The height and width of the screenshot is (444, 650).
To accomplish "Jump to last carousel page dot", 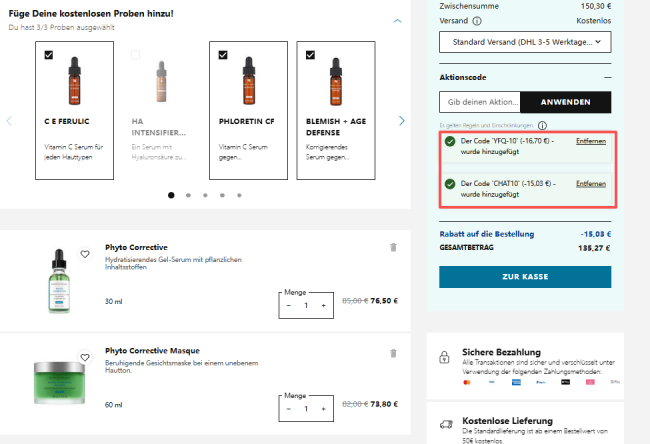I will 239,195.
